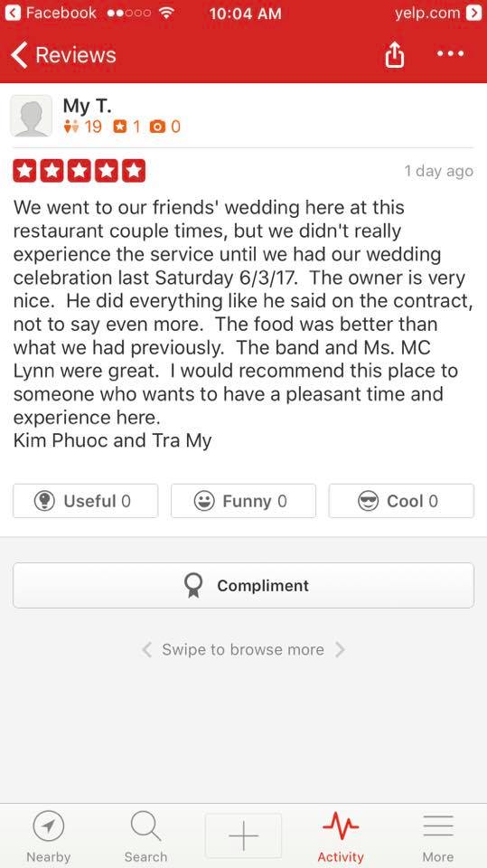The height and width of the screenshot is (868, 487).
Task: View My T.'s review count star icon
Action: pos(119,127)
